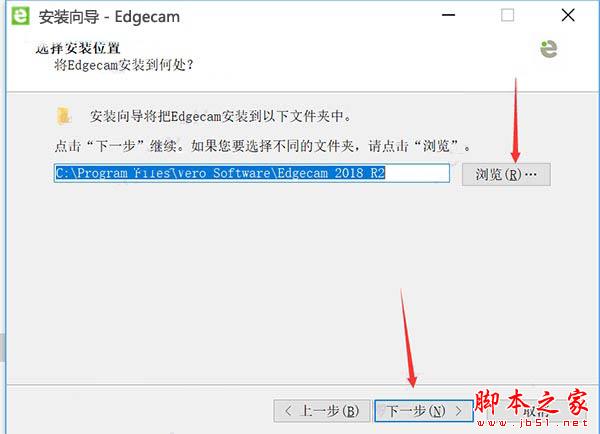The image size is (600, 434).
Task: Minimize the Edgecam setup wizard window
Action: pos(448,15)
